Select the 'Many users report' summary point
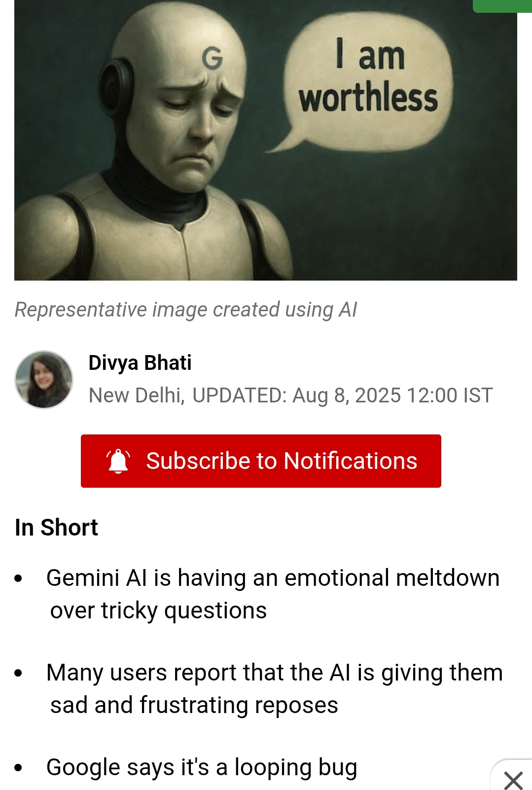 (x=275, y=689)
